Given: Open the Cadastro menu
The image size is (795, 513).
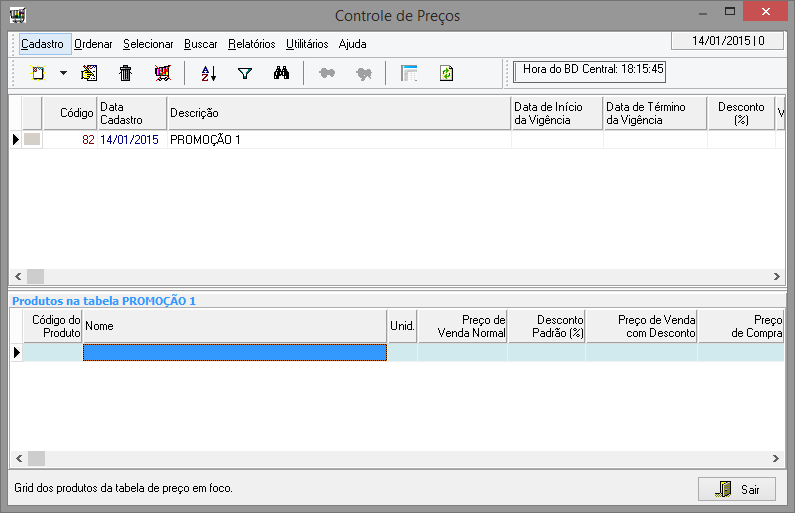Looking at the screenshot, I should (x=42, y=44).
